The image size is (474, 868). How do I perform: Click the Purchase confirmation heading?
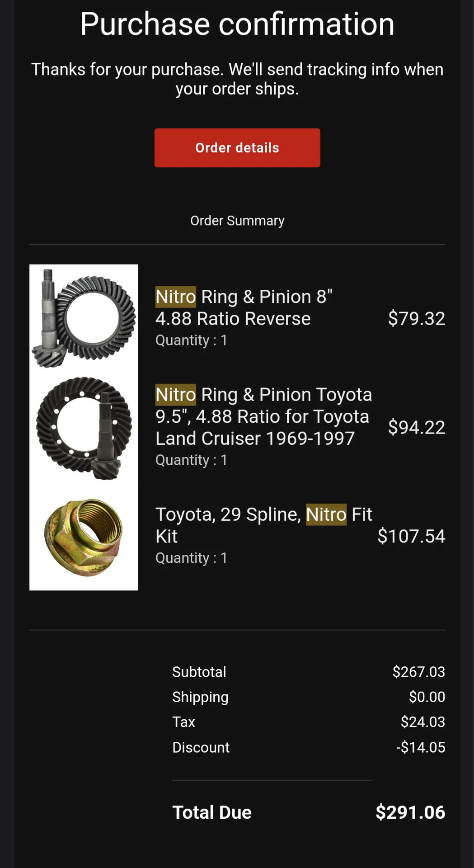click(237, 24)
